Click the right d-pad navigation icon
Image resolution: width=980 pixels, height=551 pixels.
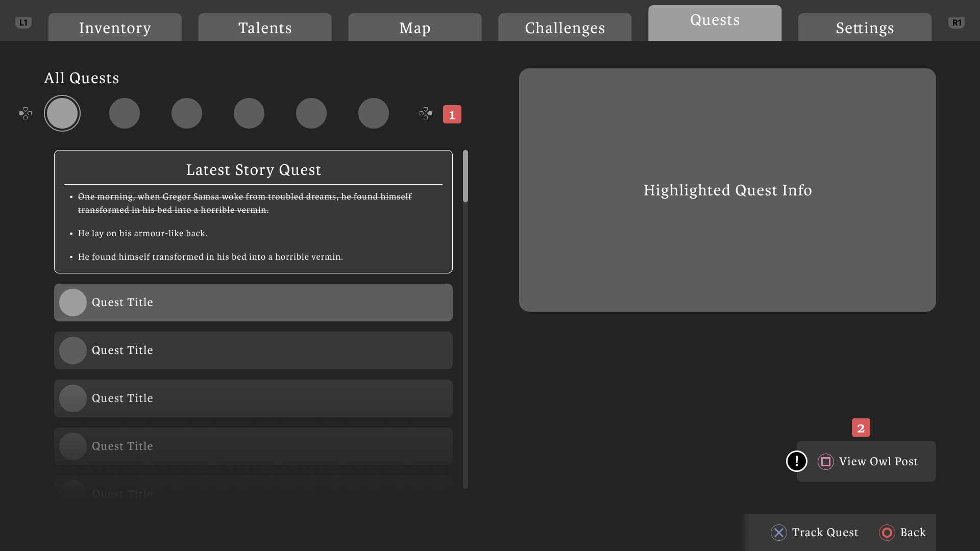[425, 113]
